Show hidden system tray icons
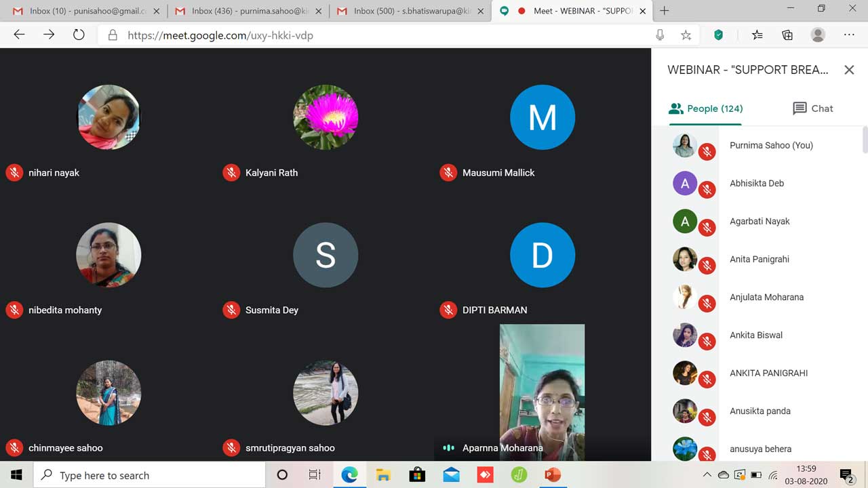 tap(707, 475)
